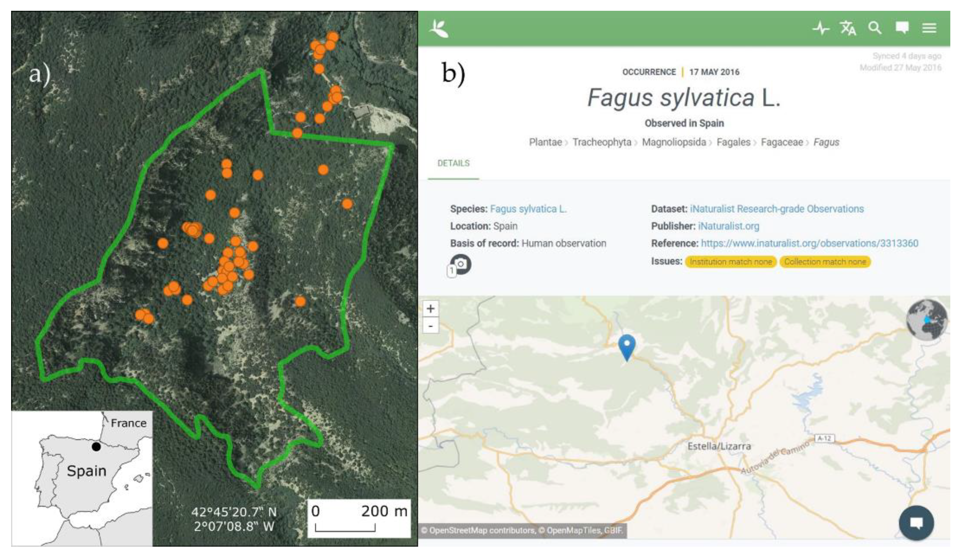Screen dimensions: 963x560
Task: Click the search magnifier icon
Action: pyautogui.click(x=875, y=28)
